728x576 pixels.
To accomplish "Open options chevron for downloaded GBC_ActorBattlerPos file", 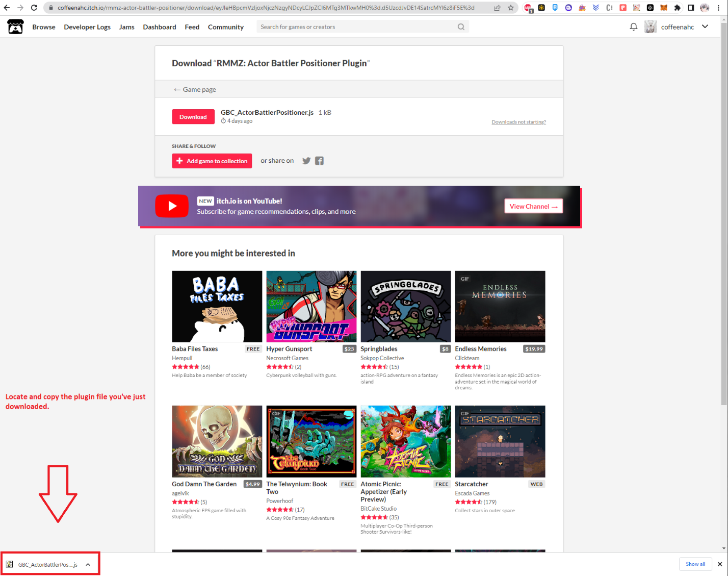I will [x=88, y=564].
